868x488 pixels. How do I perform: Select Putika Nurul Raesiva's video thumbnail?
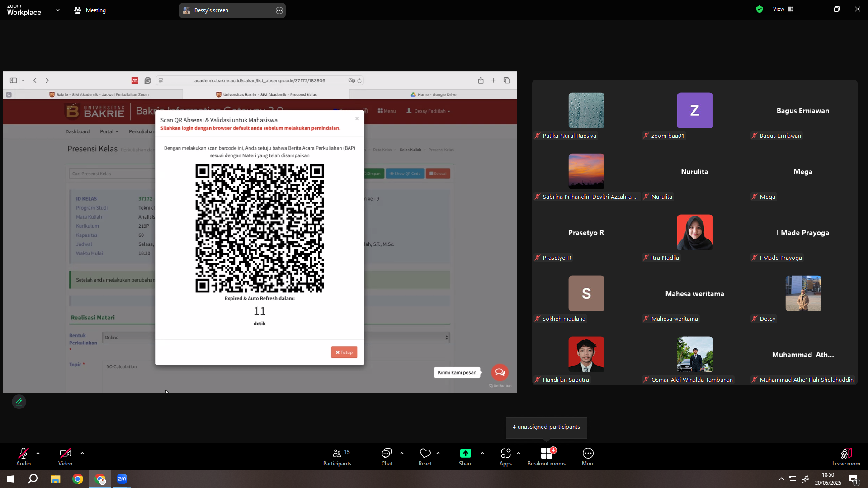[x=586, y=110]
